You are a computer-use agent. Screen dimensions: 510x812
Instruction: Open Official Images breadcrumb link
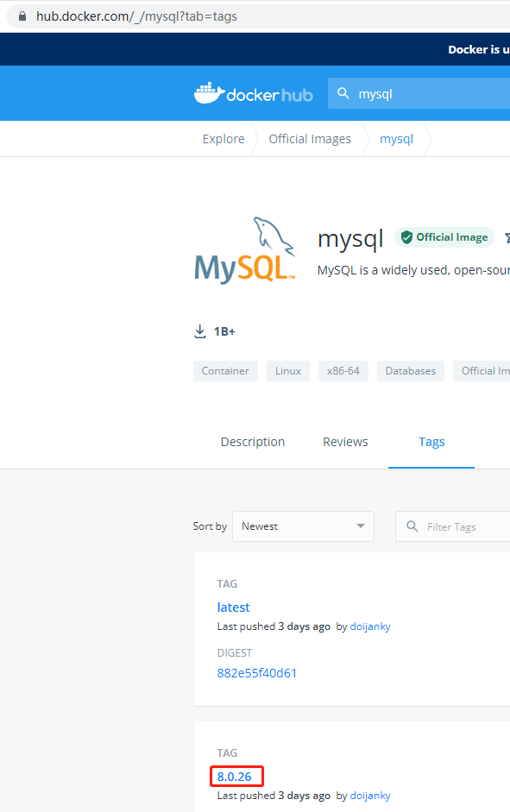310,139
